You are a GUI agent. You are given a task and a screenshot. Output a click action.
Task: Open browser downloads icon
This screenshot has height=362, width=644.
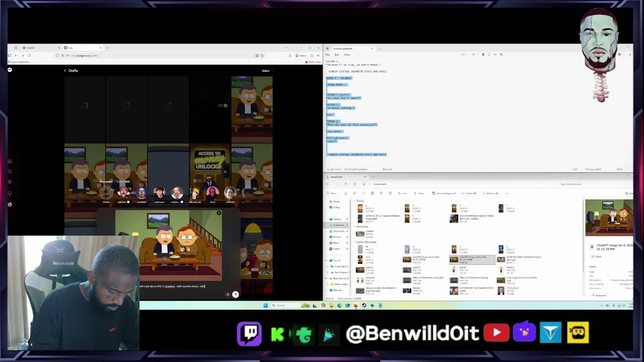coord(290,55)
